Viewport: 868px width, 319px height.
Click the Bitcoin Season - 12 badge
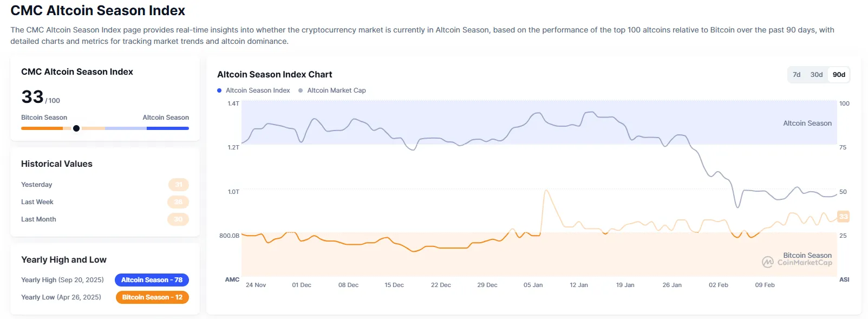click(x=152, y=297)
